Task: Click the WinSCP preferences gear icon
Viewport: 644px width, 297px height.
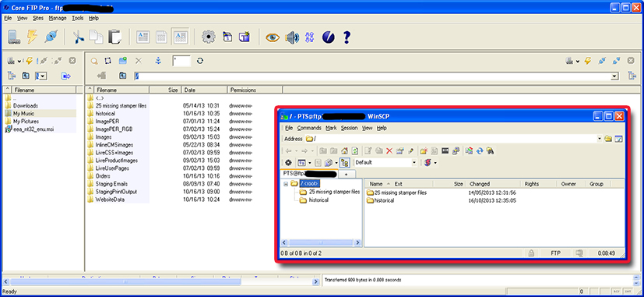Action: [288, 162]
